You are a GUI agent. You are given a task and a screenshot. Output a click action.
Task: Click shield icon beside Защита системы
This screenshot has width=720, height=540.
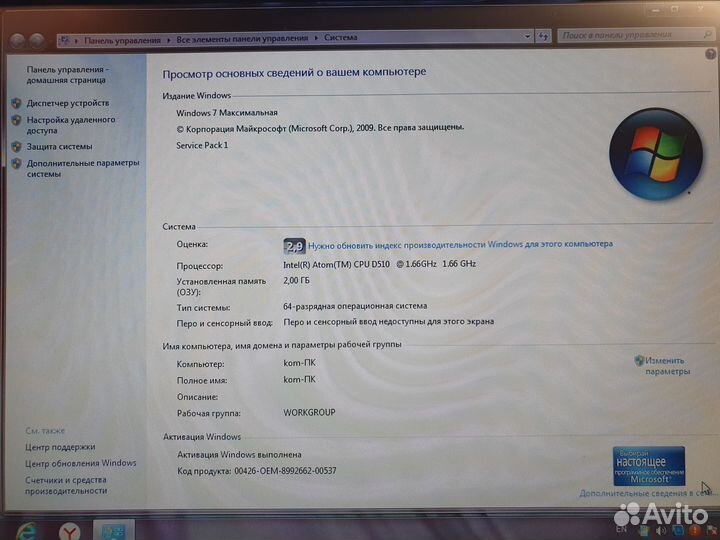[16, 146]
